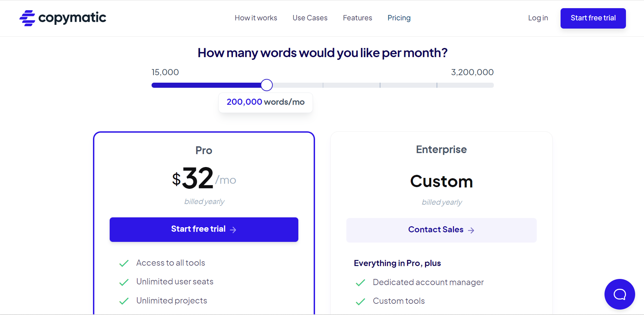
Task: Click the arrow icon in Contact Sales
Action: pos(471,230)
